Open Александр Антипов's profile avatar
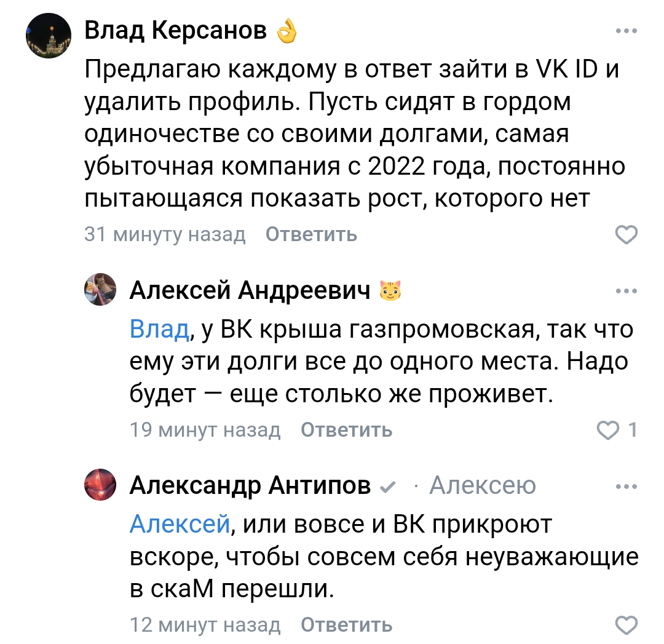This screenshot has height=644, width=664. (x=100, y=485)
